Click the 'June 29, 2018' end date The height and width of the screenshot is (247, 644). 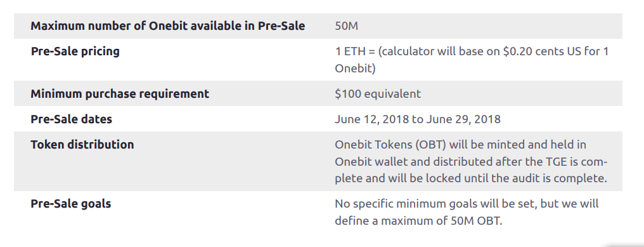click(463, 119)
